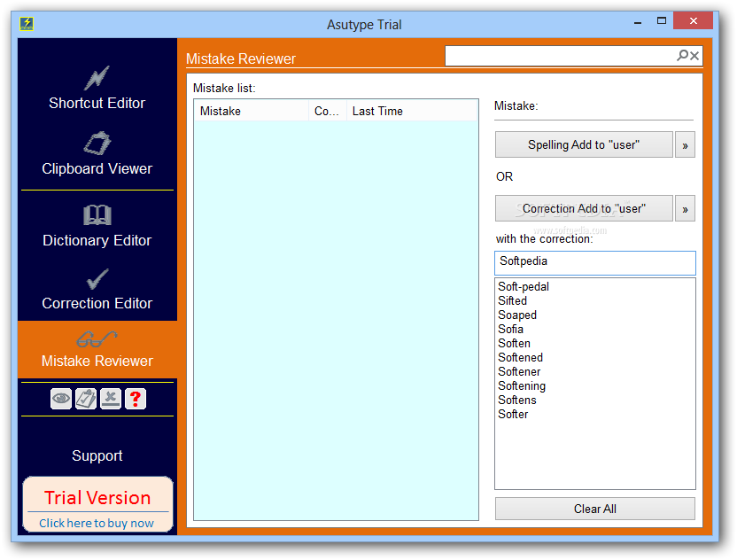
Task: Select suggestion Sofia
Action: click(x=510, y=329)
